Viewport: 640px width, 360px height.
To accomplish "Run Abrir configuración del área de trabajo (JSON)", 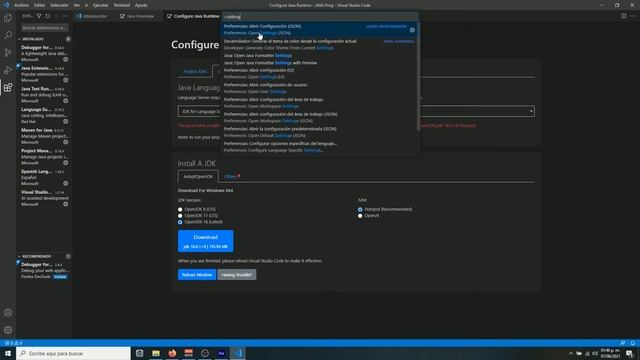I will point(320,118).
